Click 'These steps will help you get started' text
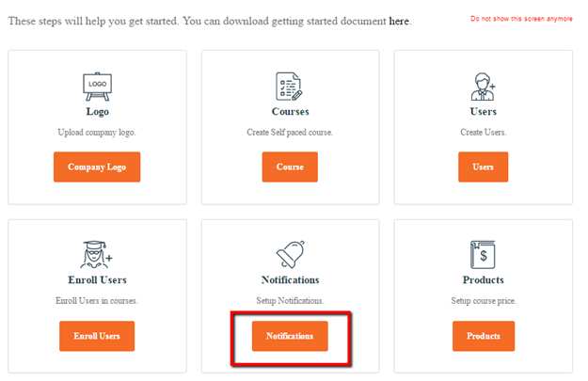Viewport: 588px width, 381px height. (x=93, y=21)
